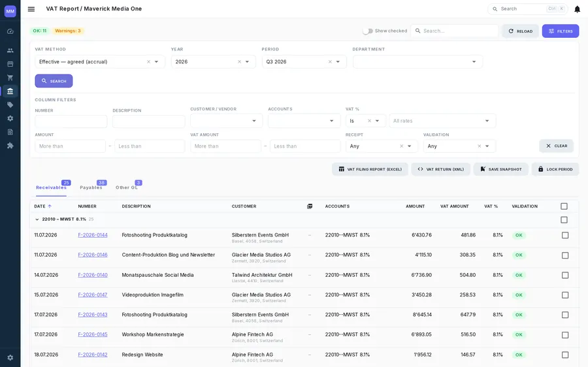Sort by the Date column arrow
The width and height of the screenshot is (588, 367).
pos(50,206)
